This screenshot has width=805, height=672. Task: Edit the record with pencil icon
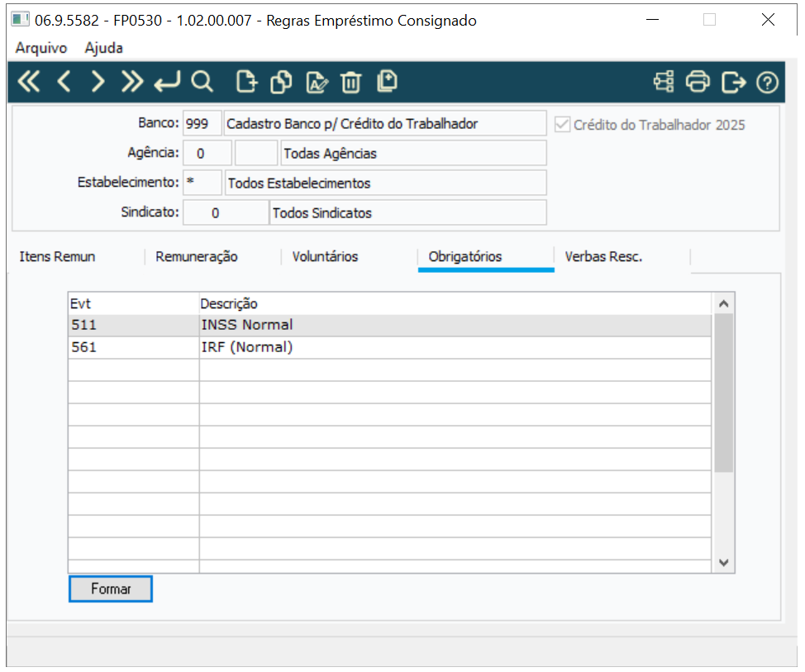(x=317, y=82)
